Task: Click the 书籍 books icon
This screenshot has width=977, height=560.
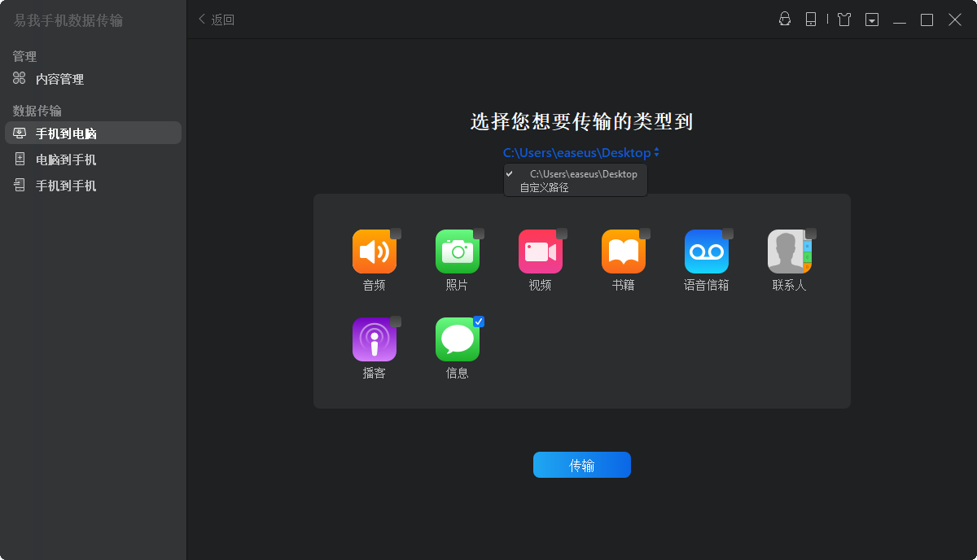Action: [x=624, y=252]
